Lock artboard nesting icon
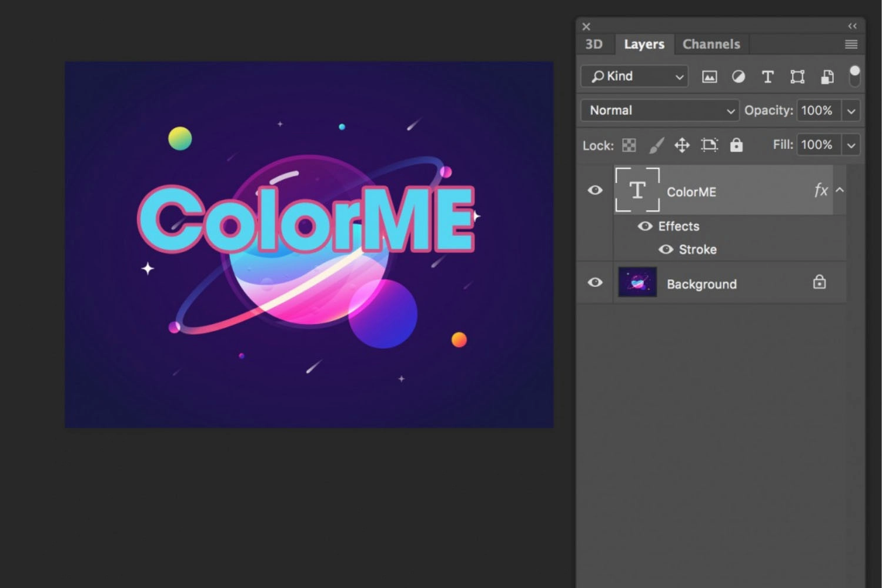The image size is (882, 588). [x=710, y=145]
